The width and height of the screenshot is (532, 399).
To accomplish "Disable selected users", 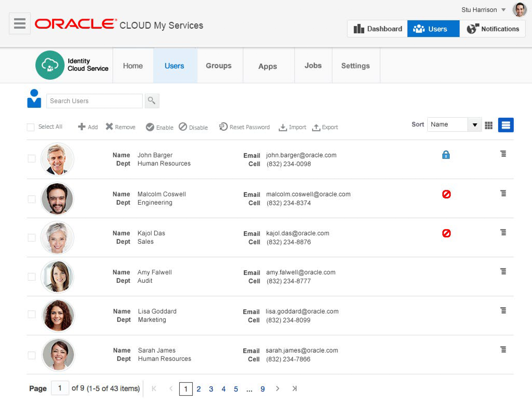I will coord(193,127).
